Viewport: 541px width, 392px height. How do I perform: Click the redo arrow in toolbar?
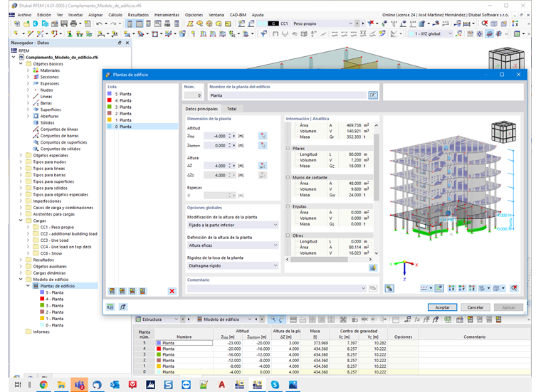[x=113, y=23]
